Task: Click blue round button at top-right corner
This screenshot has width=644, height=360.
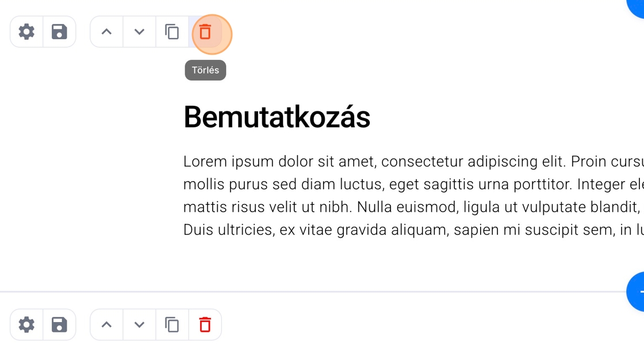Action: (x=637, y=6)
